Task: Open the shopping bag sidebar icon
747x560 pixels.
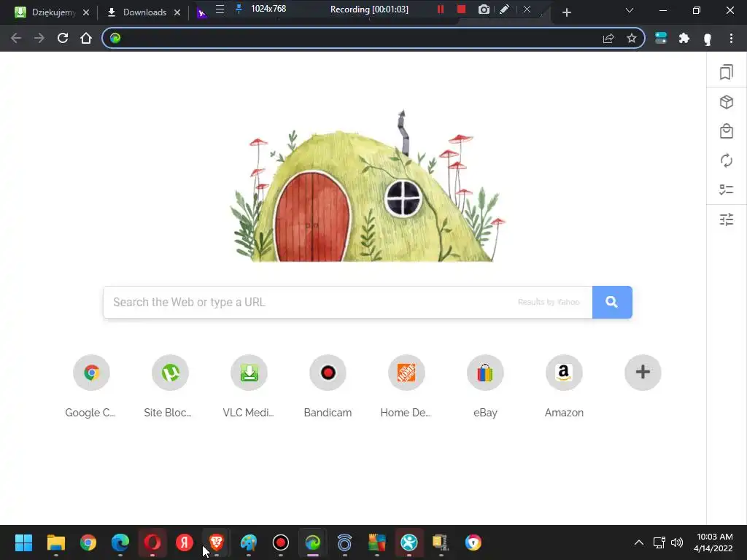Action: [726, 131]
